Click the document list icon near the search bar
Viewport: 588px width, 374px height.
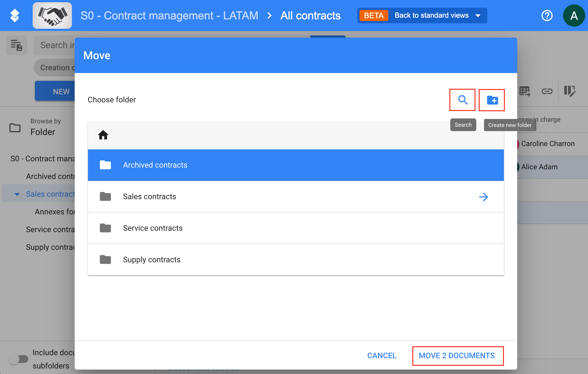click(16, 45)
